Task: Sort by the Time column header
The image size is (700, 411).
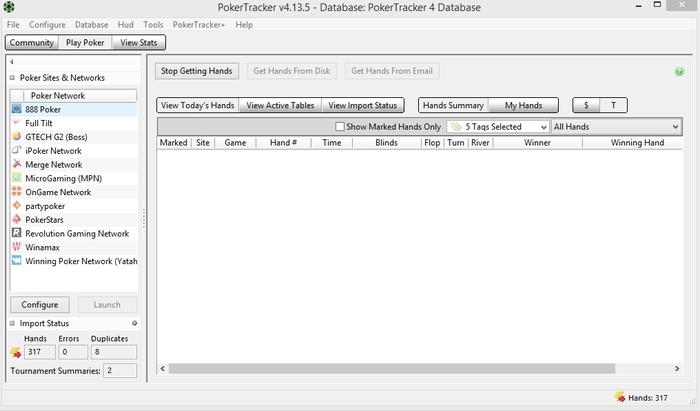Action: tap(332, 143)
